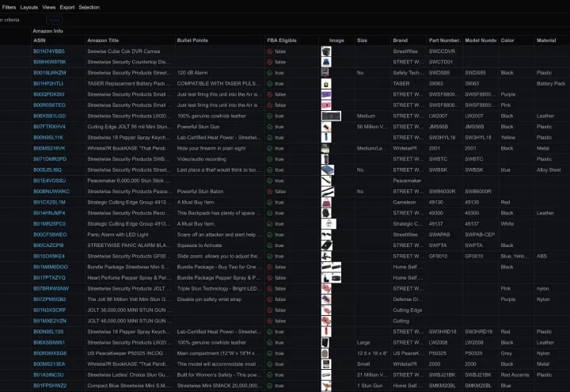Sort by Color column header

507,40
